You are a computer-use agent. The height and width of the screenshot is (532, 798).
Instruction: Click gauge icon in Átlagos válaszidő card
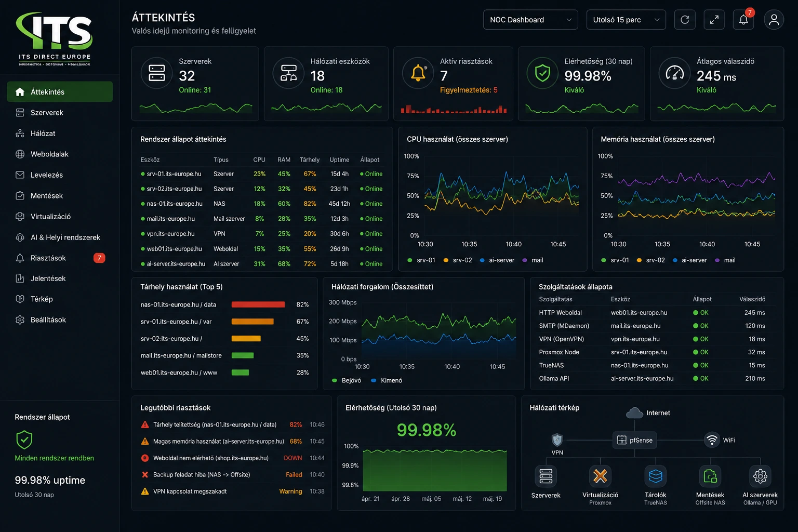[674, 73]
